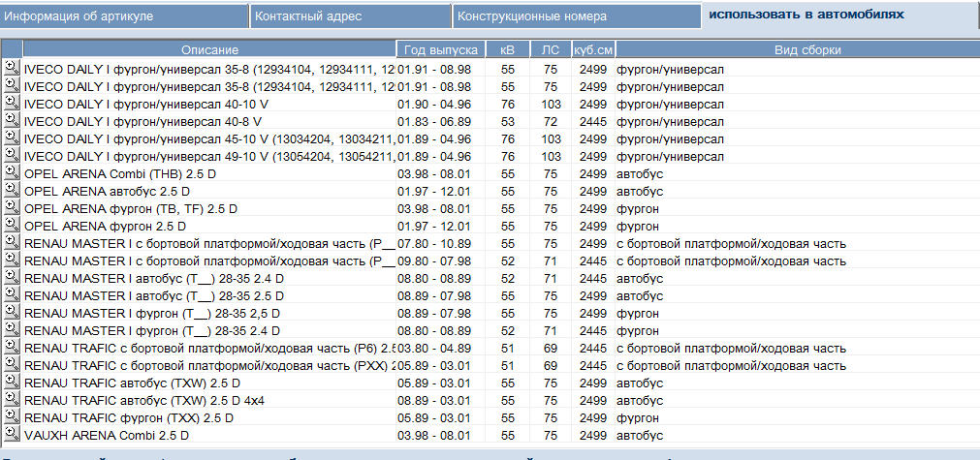Sort by the Описание column header

point(209,49)
